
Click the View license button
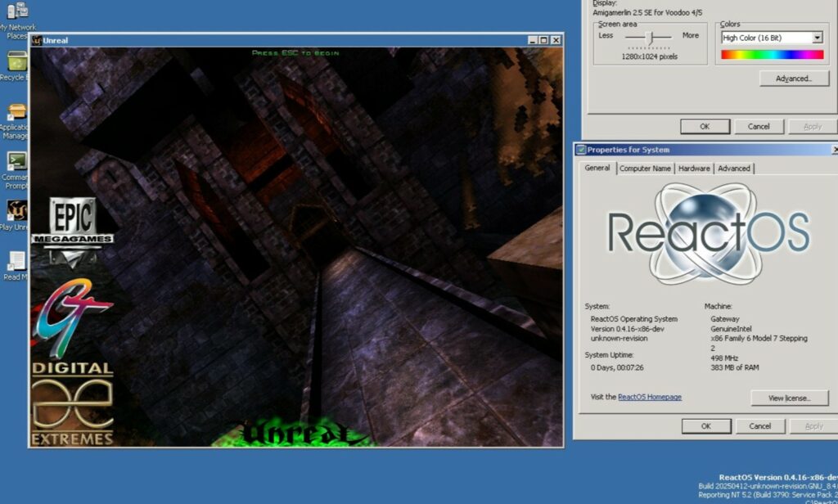(x=790, y=398)
